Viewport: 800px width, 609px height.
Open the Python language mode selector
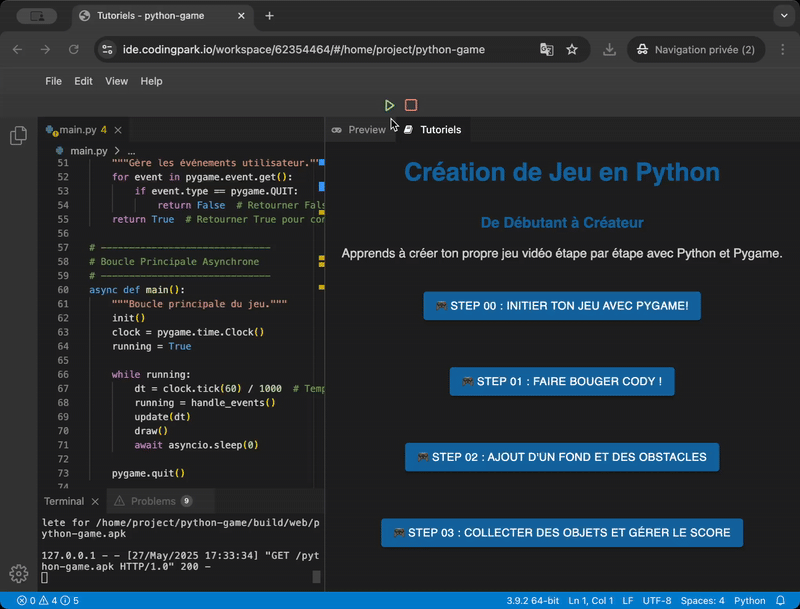pyautogui.click(x=750, y=601)
